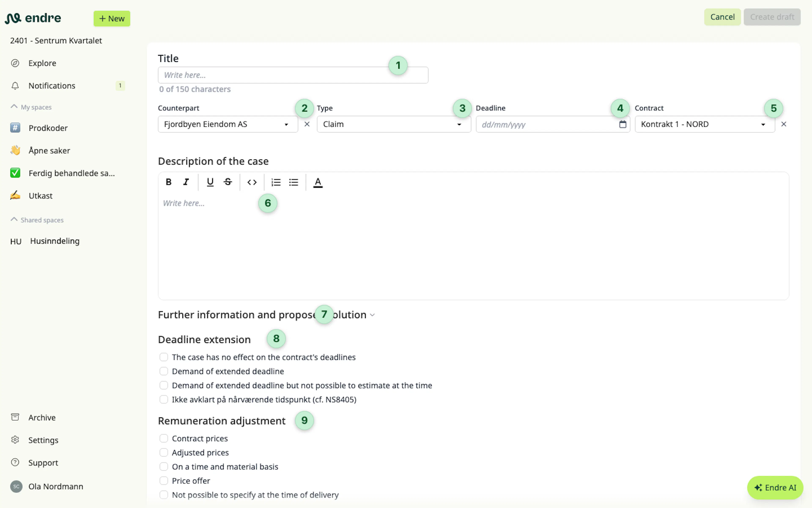Click the Explore compass icon
812x508 pixels.
tap(15, 63)
